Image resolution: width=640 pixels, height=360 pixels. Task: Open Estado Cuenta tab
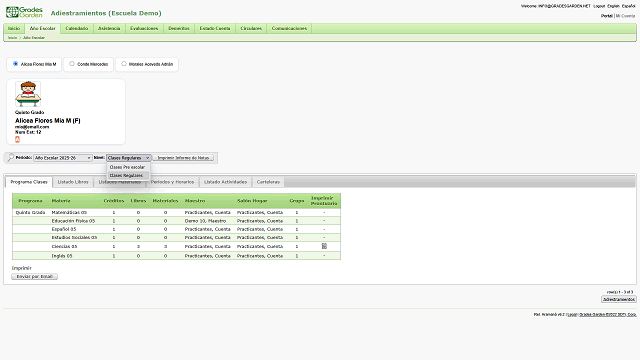point(215,28)
